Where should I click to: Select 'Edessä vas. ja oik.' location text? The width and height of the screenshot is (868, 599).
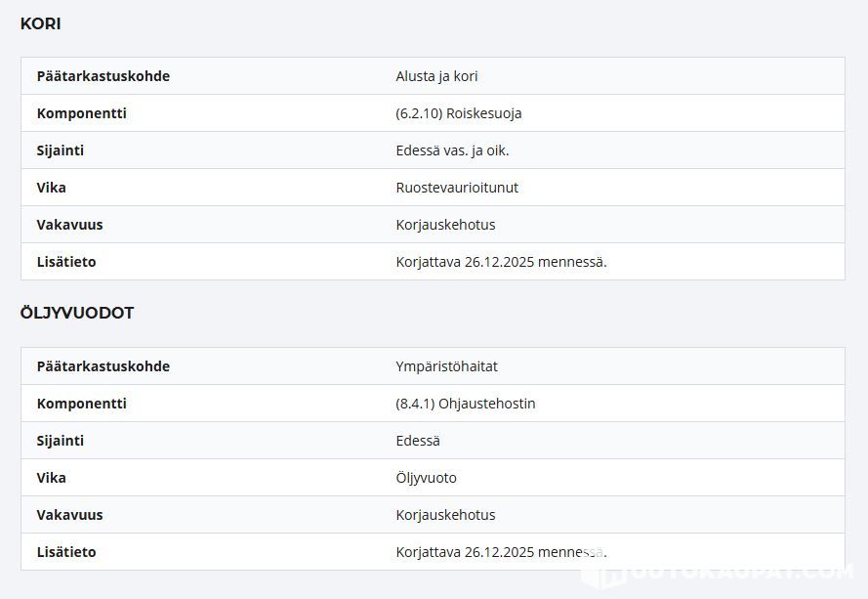(x=452, y=150)
